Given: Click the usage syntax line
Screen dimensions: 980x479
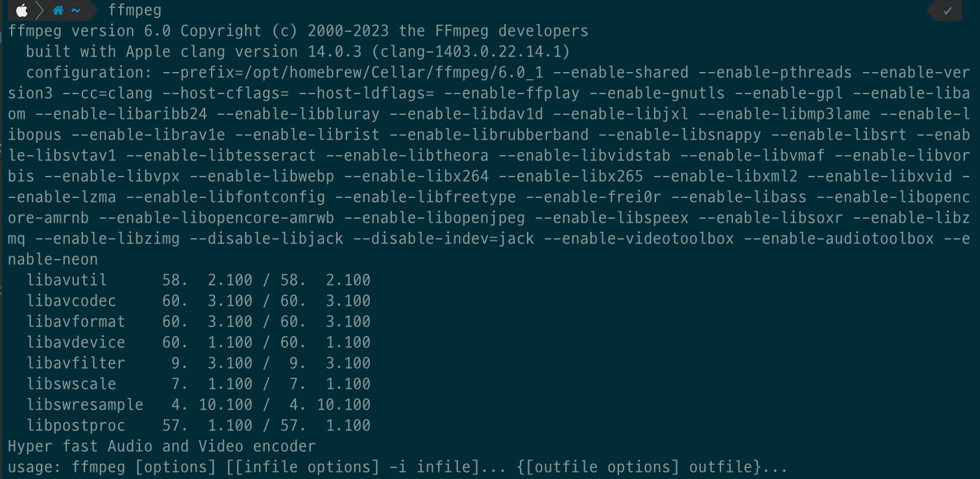Looking at the screenshot, I should [398, 467].
